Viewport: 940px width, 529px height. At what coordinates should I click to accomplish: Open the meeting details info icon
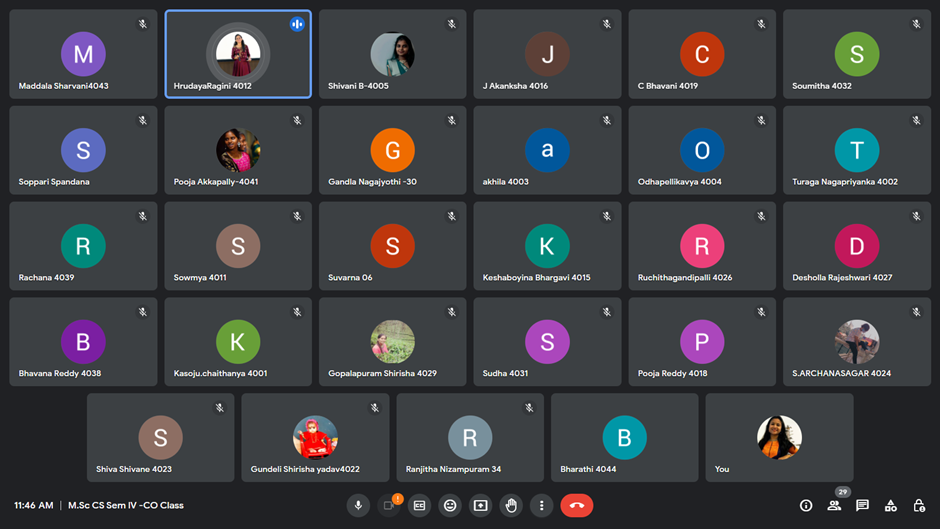pos(806,506)
